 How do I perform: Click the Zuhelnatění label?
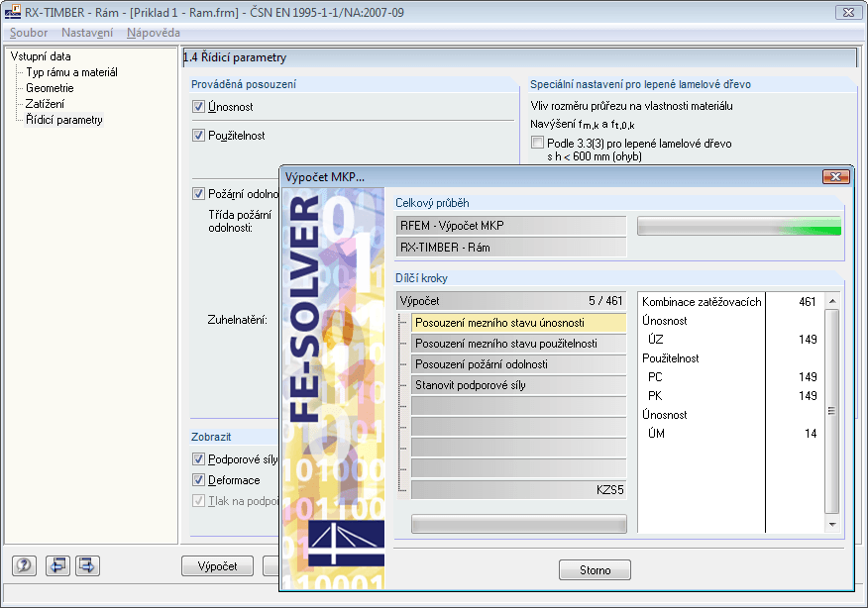point(237,320)
